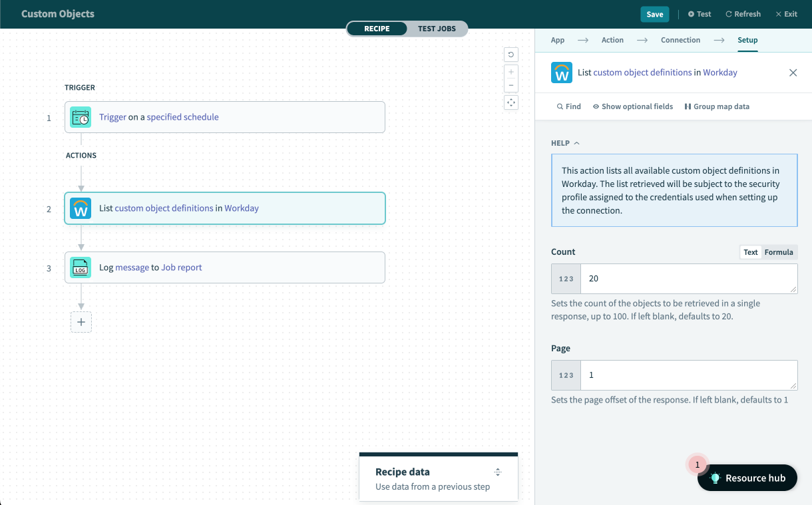
Task: Switch to the TEST JOBS tab
Action: (437, 29)
